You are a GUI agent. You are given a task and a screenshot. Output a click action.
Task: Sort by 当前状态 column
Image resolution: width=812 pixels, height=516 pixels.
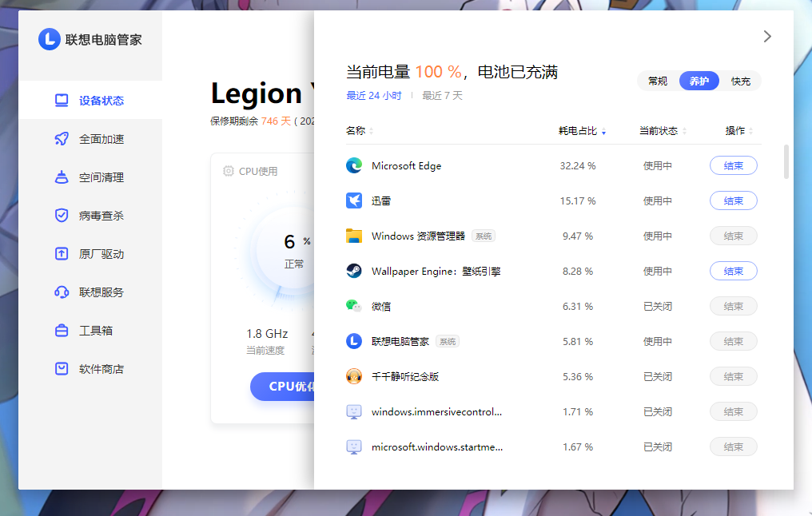coord(663,130)
